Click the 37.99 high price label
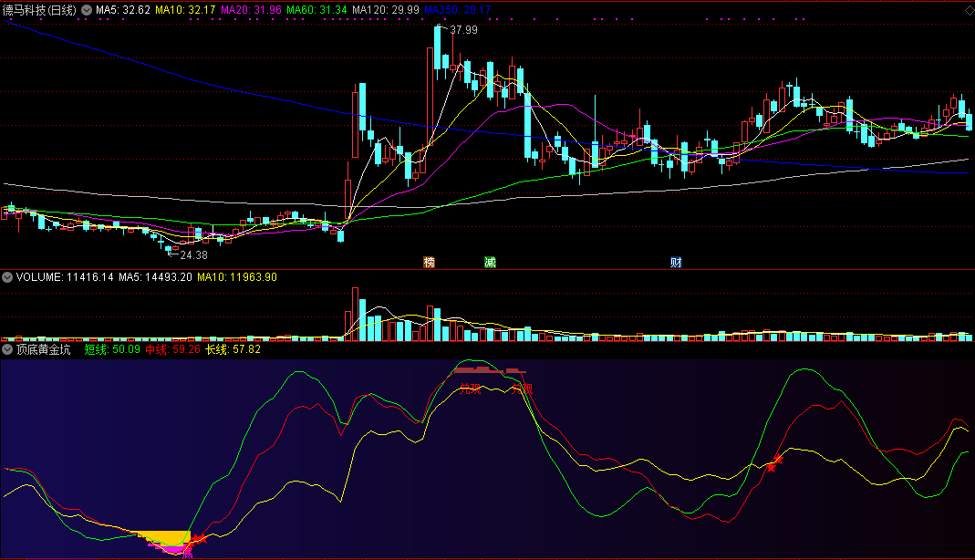The height and width of the screenshot is (560, 975). (464, 30)
